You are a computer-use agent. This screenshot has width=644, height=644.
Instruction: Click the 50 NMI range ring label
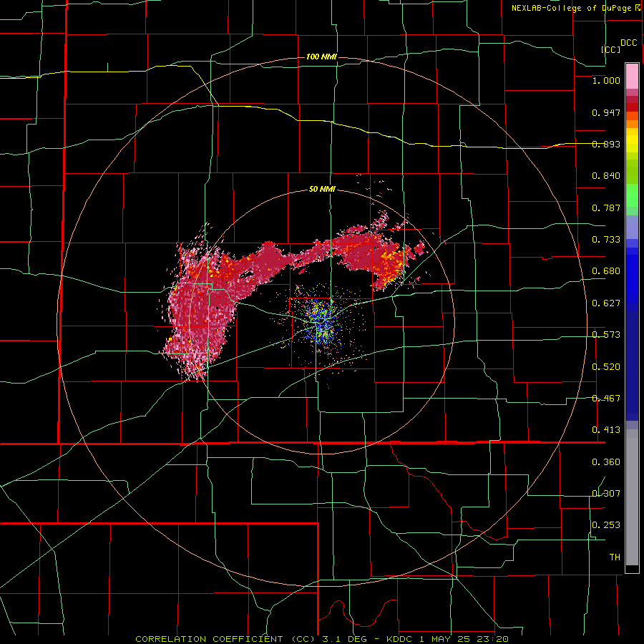pos(322,190)
